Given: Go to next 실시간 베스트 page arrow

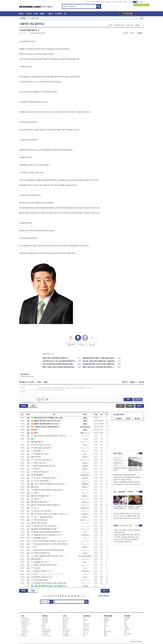Looking at the screenshot, I should (x=141, y=453).
